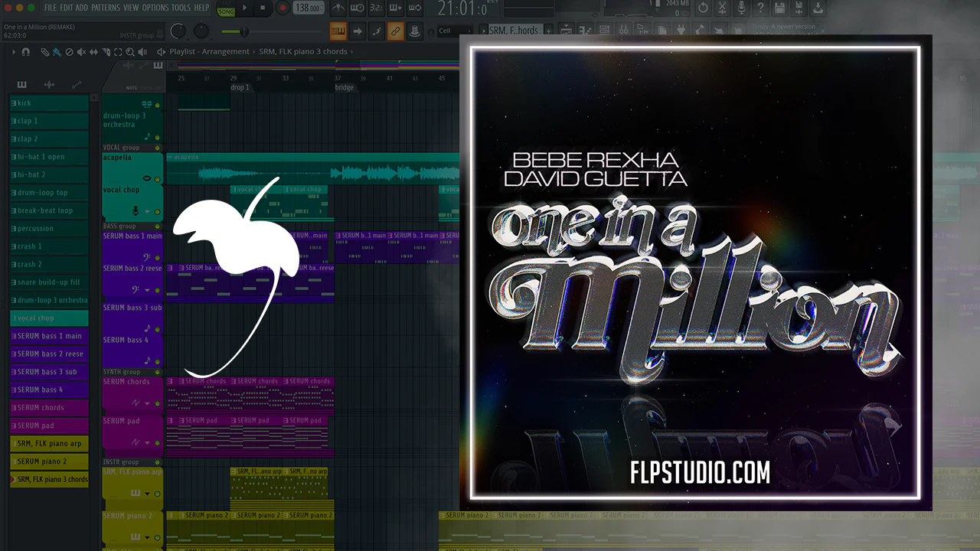The height and width of the screenshot is (551, 980).
Task: Toggle the Playlist magnet snap icon
Action: click(x=26, y=52)
